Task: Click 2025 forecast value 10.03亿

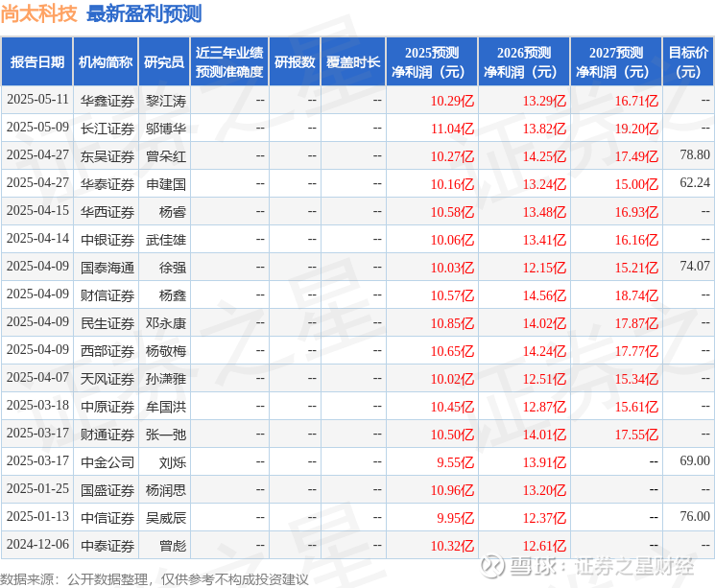Action: [x=452, y=268]
